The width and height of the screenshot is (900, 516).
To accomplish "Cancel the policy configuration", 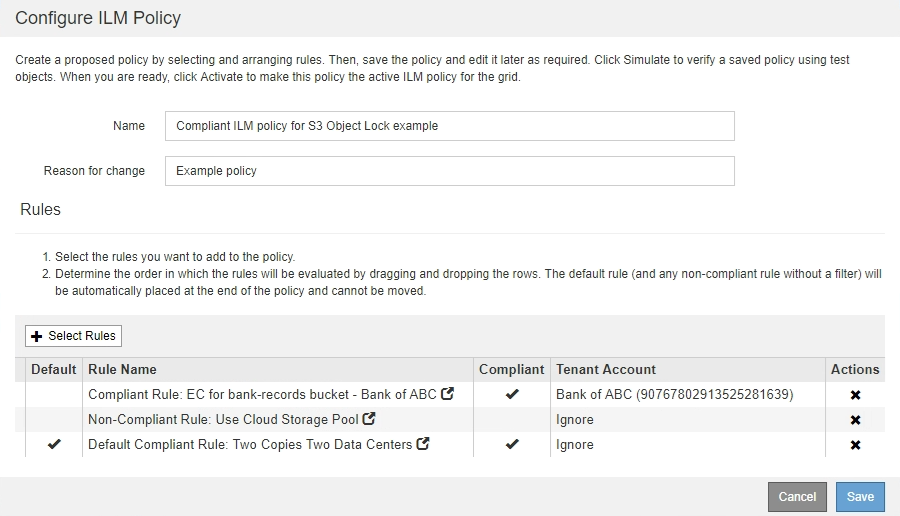I will pyautogui.click(x=797, y=496).
